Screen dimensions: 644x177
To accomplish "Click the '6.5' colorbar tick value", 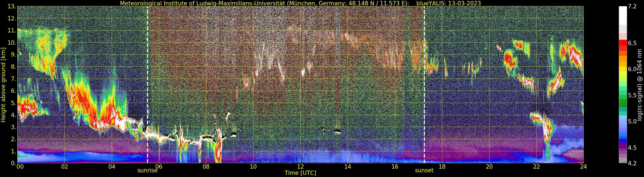I will [632, 43].
